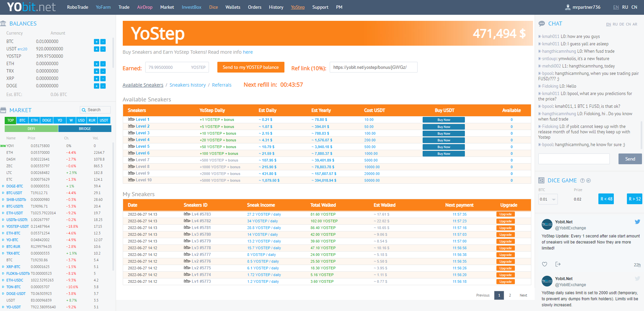Viewport: 644px width, 311px height.
Task: Click the YObit.net logo
Action: 31,7
